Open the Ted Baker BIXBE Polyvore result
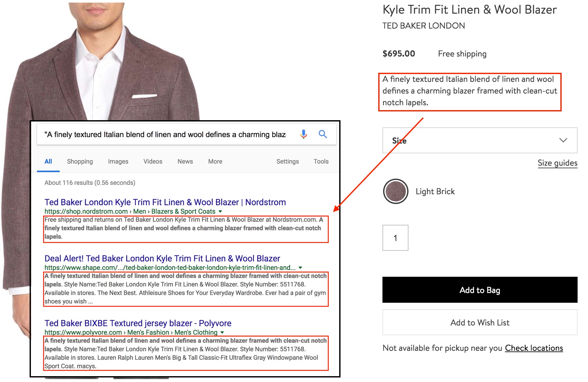588x382 pixels. (x=138, y=323)
